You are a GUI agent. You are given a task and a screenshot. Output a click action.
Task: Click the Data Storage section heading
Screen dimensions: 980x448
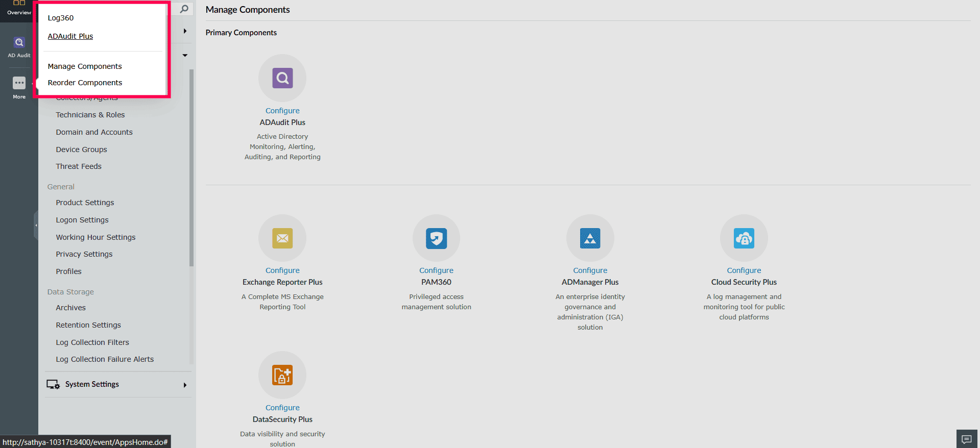click(70, 292)
